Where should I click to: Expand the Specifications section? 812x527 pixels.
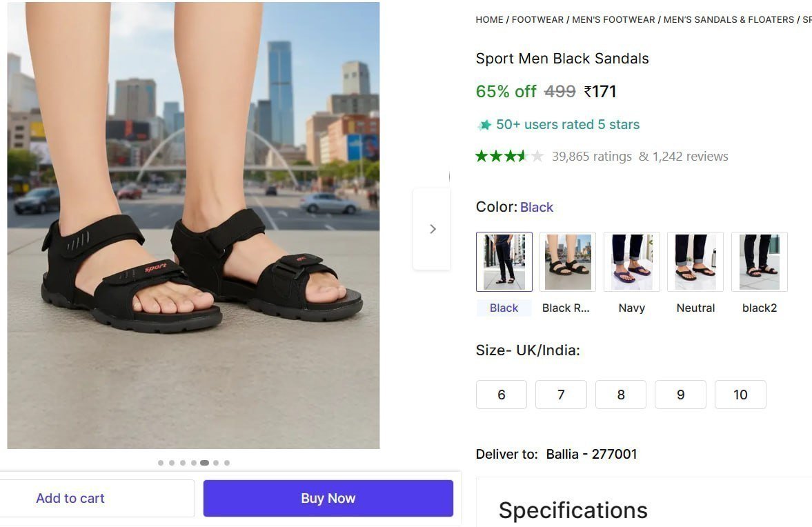573,510
